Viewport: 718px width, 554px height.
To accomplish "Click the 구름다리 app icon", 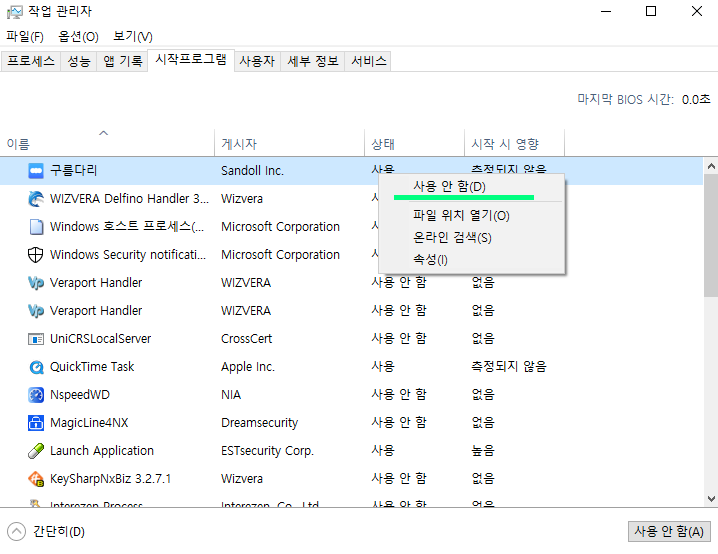I will click(x=36, y=171).
